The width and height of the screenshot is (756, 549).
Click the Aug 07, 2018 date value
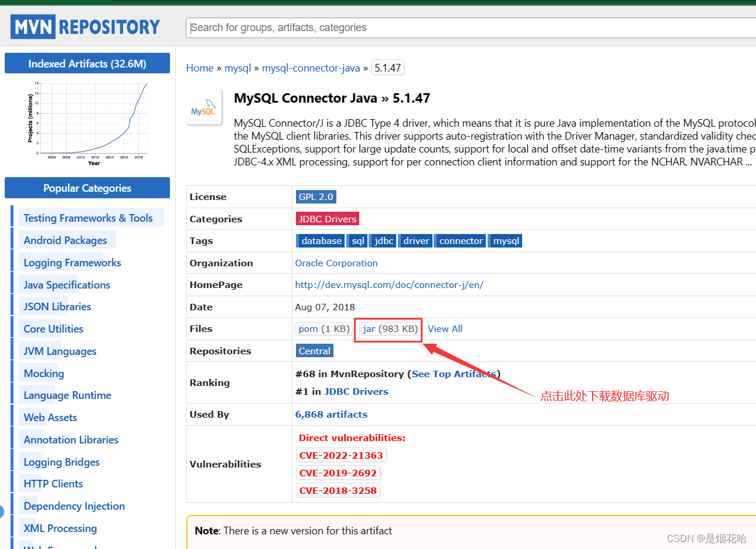pos(325,307)
